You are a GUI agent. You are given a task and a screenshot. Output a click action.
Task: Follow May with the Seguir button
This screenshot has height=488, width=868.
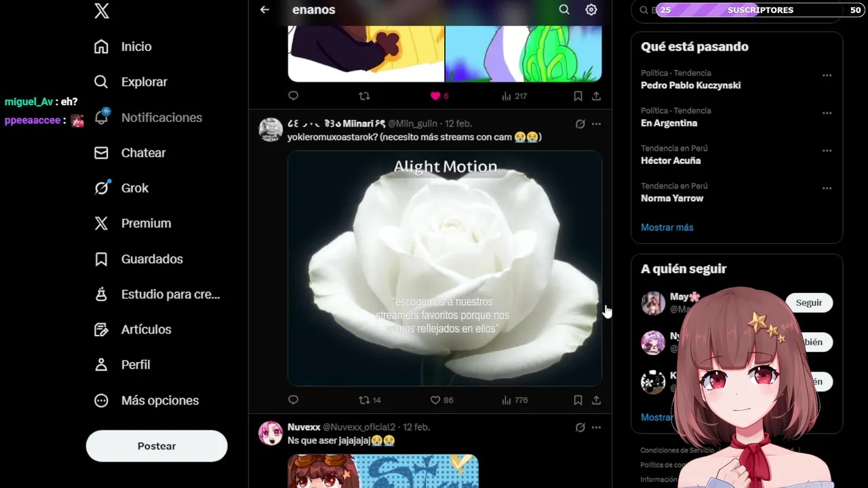click(x=808, y=303)
